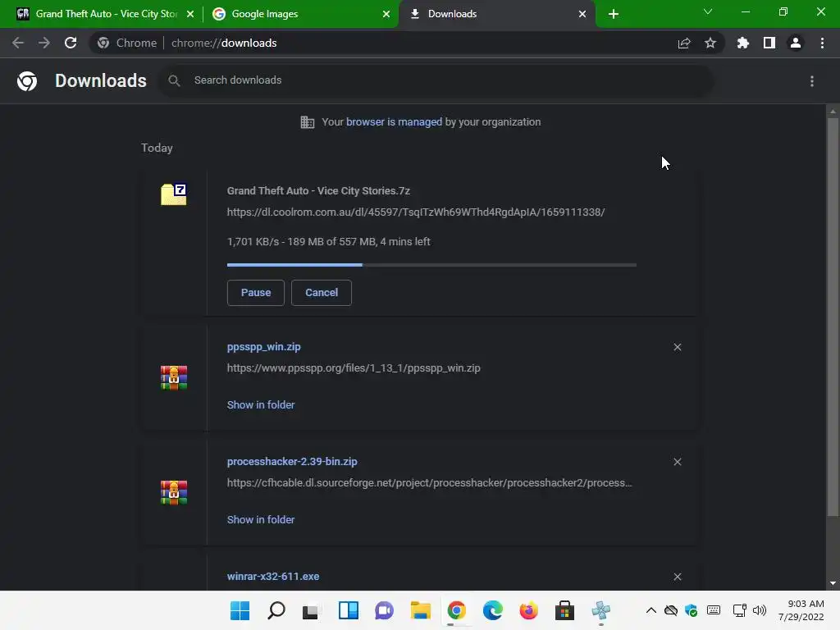Image resolution: width=840 pixels, height=630 pixels.
Task: Open the tab search dropdown arrow
Action: (x=708, y=11)
